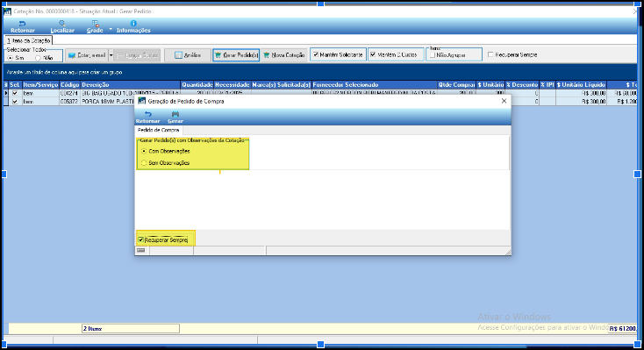The image size is (644, 350).
Task: Expand the Cotar e-mail dropdown arrow
Action: [111, 55]
